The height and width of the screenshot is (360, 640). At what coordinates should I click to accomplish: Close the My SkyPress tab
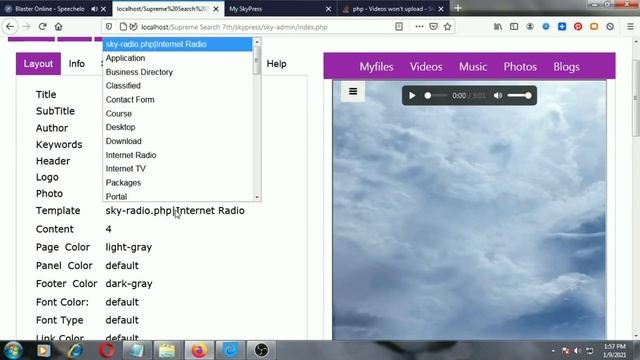(329, 9)
